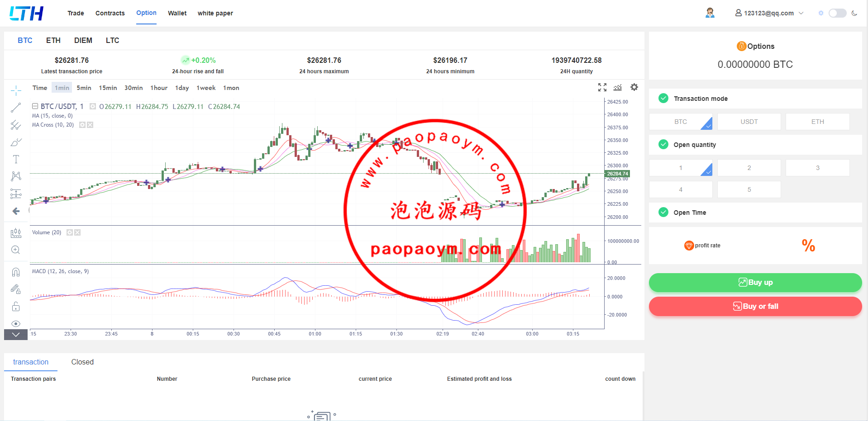
Task: Switch to the BTC coin tab
Action: (25, 40)
